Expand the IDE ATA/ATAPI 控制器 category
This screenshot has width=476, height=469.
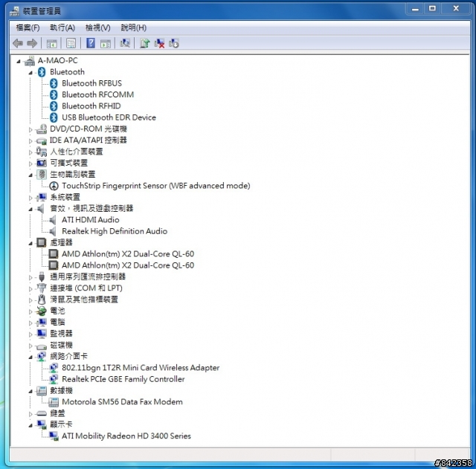tap(30, 141)
